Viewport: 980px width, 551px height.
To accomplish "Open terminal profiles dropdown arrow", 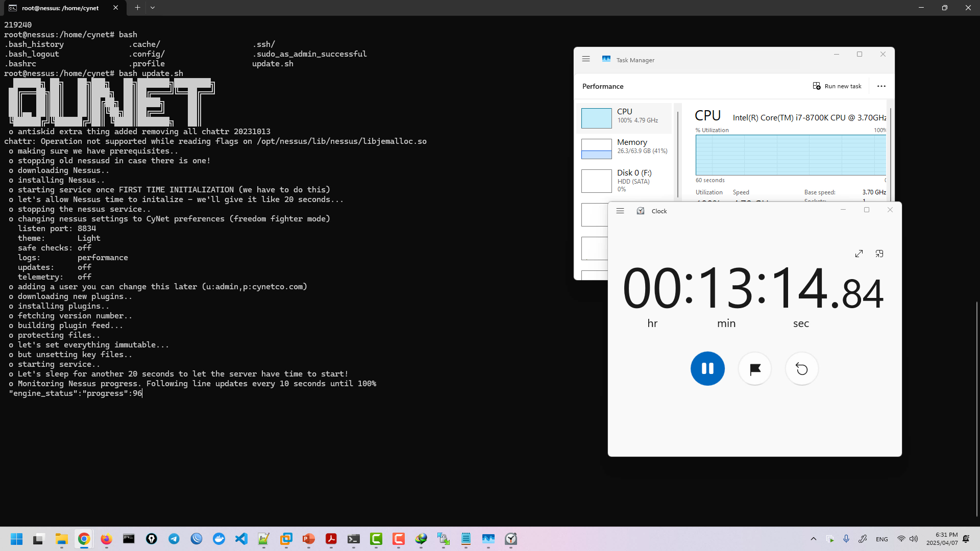I will coord(153,8).
